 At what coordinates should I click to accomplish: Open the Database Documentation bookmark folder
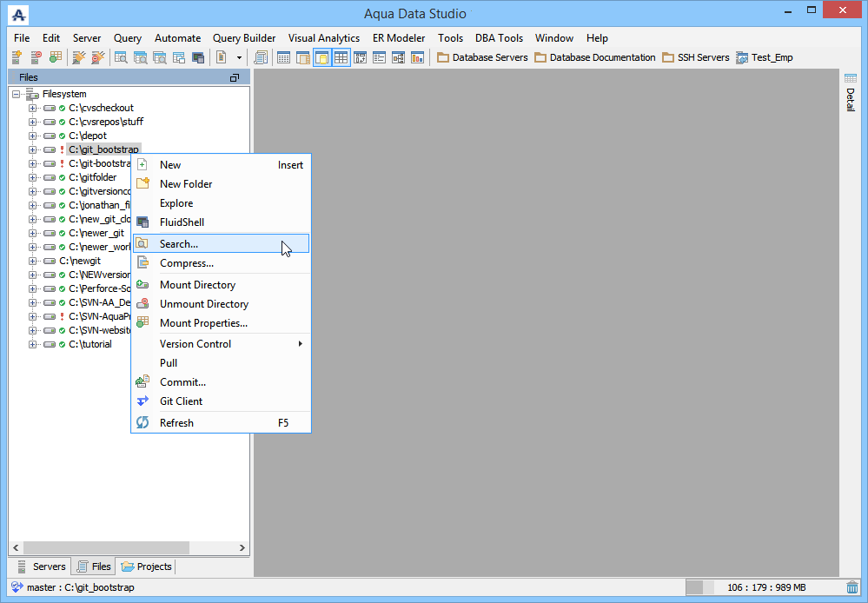click(x=594, y=57)
